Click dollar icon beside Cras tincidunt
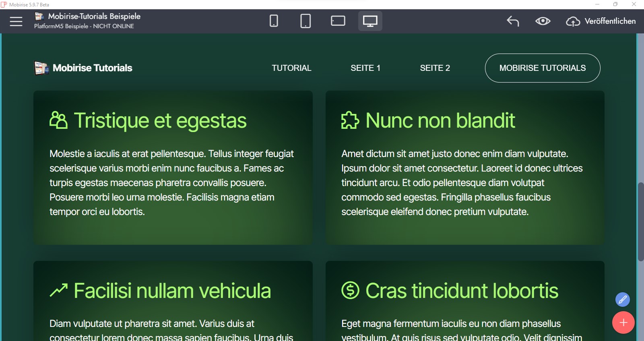The height and width of the screenshot is (341, 644). click(x=350, y=290)
